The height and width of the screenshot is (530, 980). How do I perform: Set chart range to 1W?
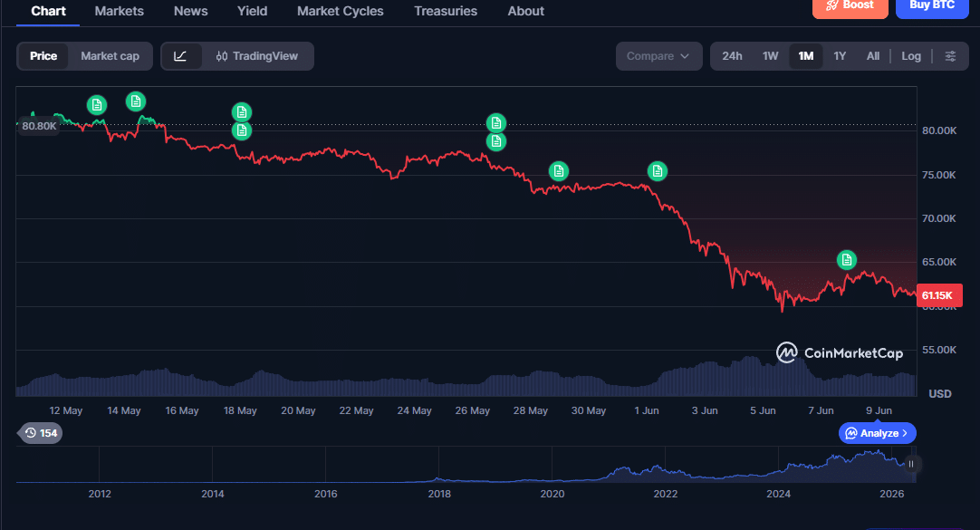770,56
